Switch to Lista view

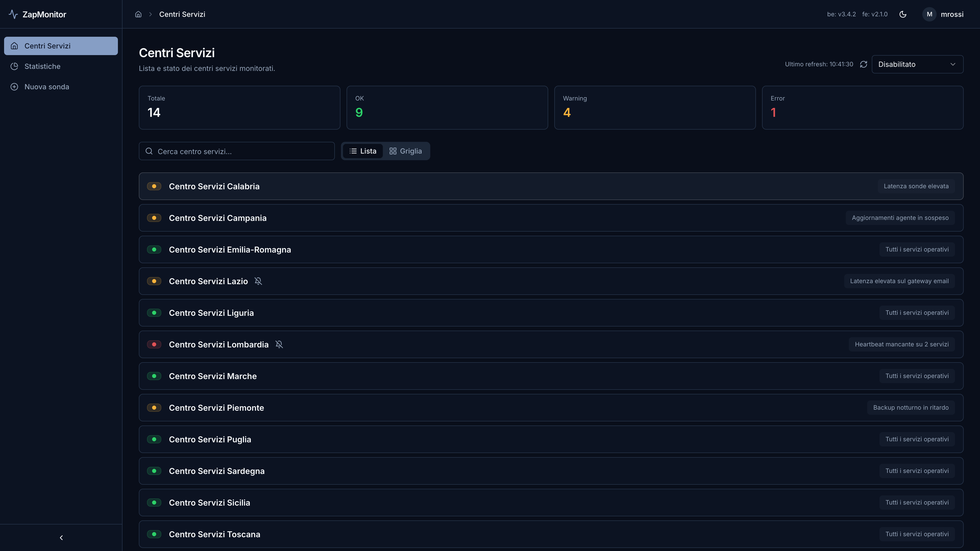[x=363, y=151]
